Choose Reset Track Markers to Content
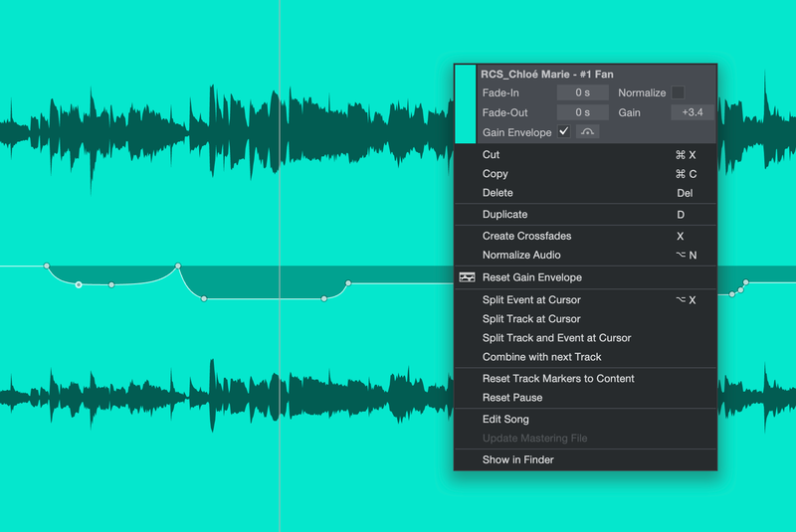796x532 pixels. coord(557,379)
